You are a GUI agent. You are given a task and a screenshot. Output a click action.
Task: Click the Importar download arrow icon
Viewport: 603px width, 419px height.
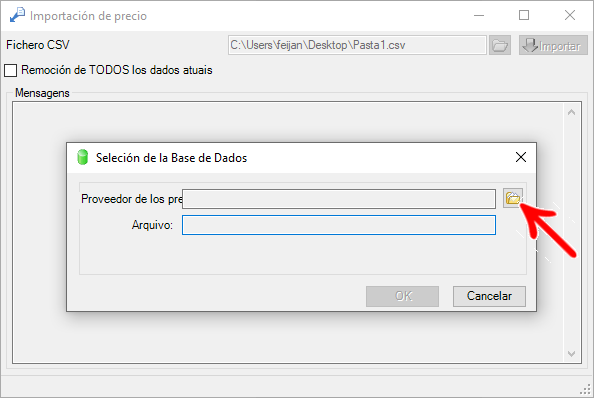pyautogui.click(x=531, y=45)
